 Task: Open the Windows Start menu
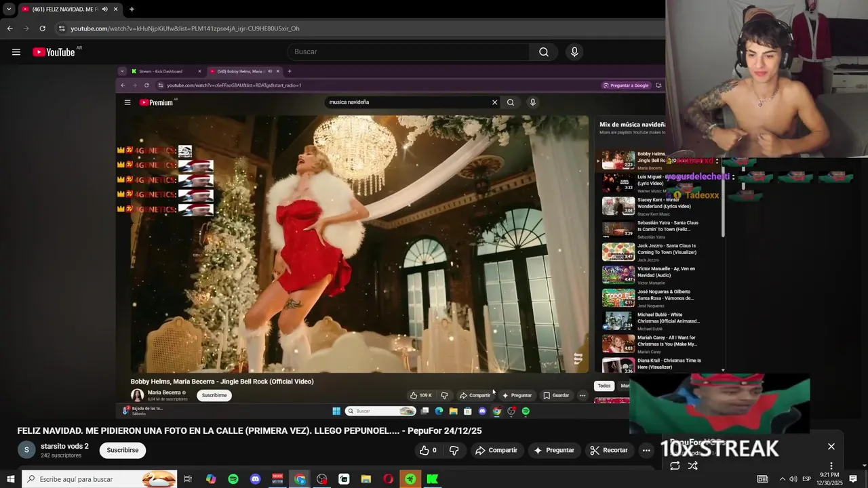tap(10, 479)
